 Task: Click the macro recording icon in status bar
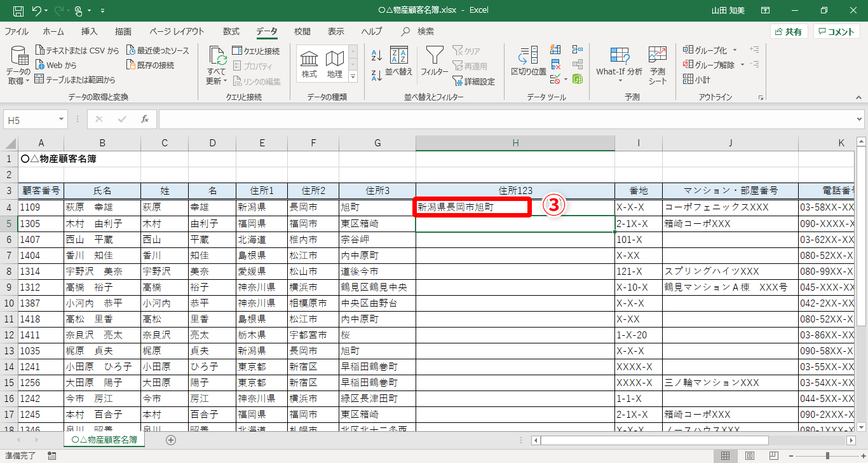tap(52, 455)
